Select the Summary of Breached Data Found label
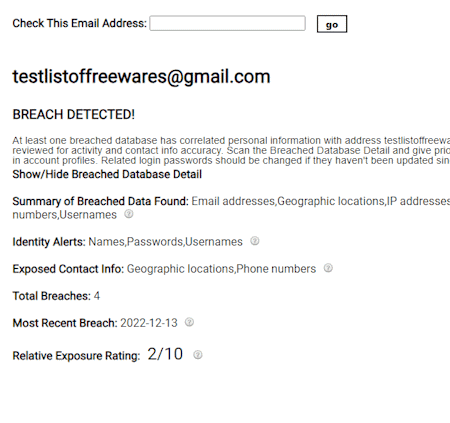 point(100,201)
